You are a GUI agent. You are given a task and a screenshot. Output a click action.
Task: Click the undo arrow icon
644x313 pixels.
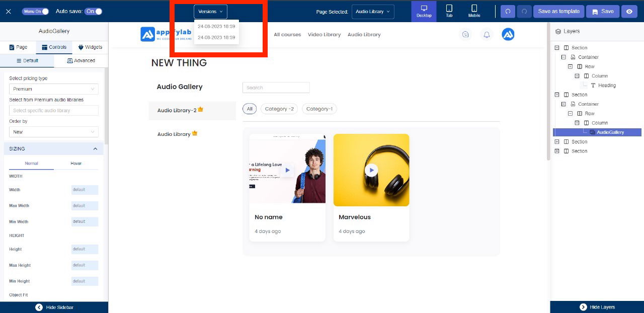tap(508, 12)
